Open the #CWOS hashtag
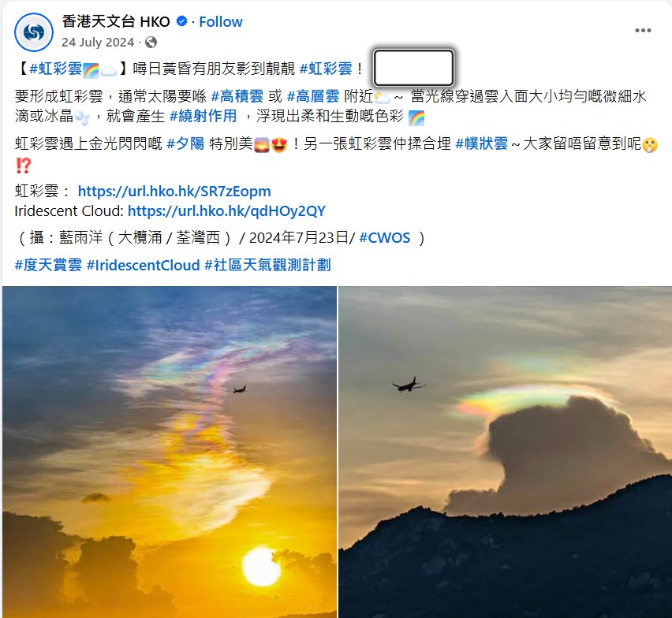Screen dimensions: 672x618 (384, 238)
